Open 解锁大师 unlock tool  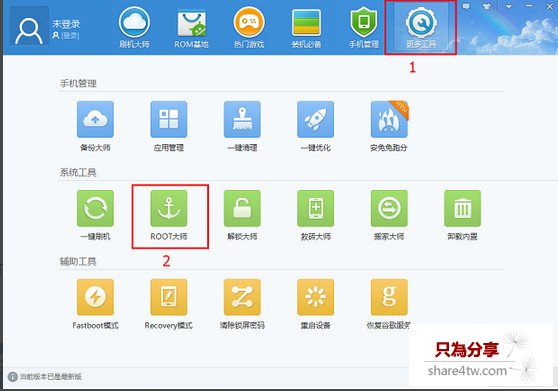click(242, 215)
